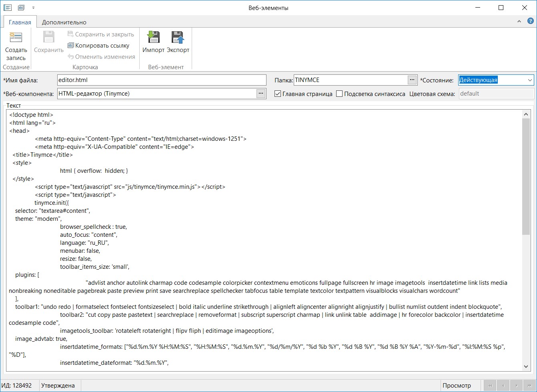Viewport: 537px width, 392px height.
Task: Collapse the ribbon with the chevron
Action: coord(519,22)
